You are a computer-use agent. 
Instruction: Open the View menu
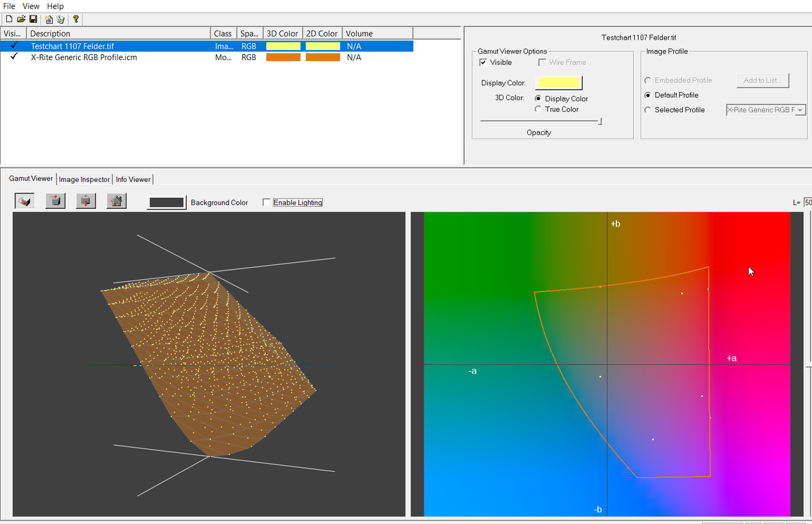pyautogui.click(x=31, y=6)
